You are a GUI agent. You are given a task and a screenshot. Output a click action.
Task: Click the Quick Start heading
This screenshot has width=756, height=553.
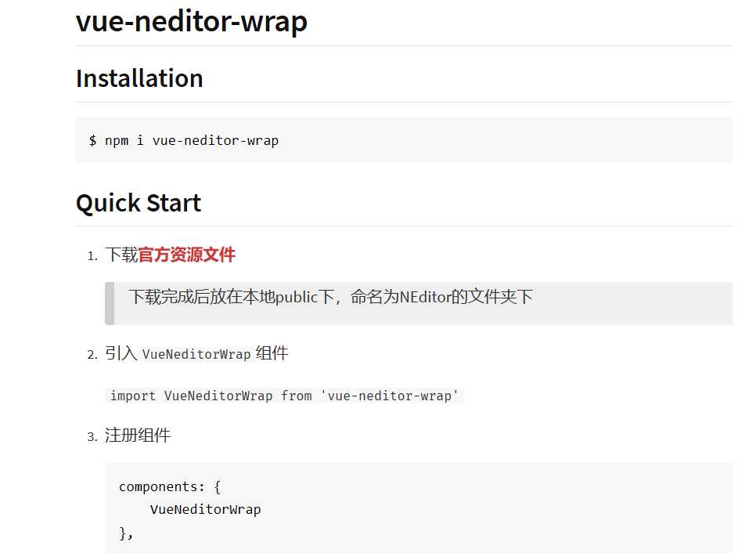coord(139,203)
